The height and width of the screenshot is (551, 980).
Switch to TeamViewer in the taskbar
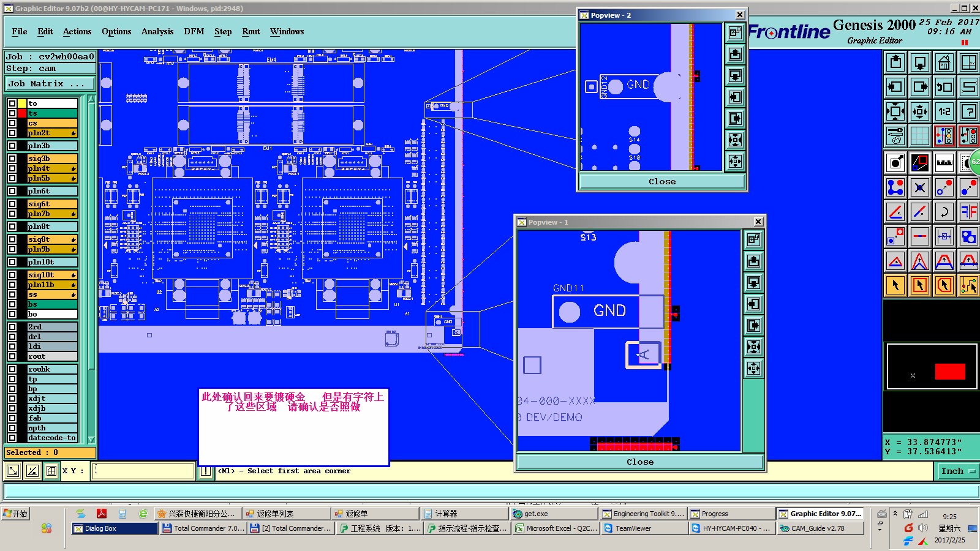click(x=644, y=528)
